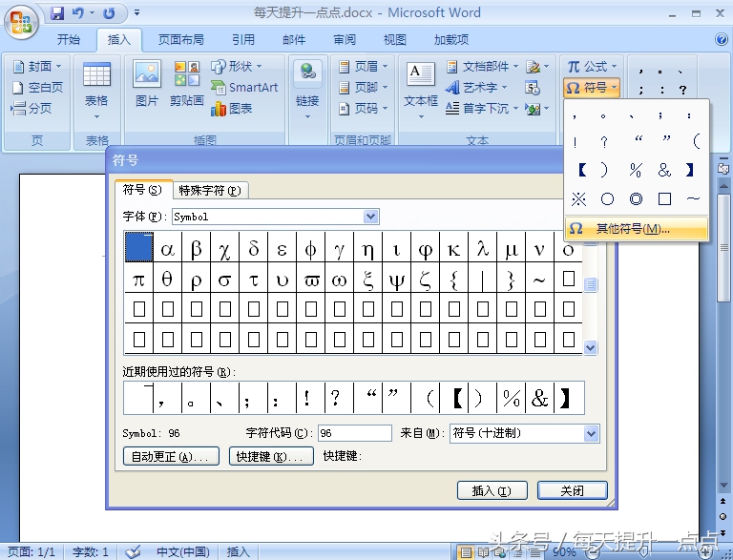Open the 页面布局 ribbon tab
The height and width of the screenshot is (560, 733).
180,39
